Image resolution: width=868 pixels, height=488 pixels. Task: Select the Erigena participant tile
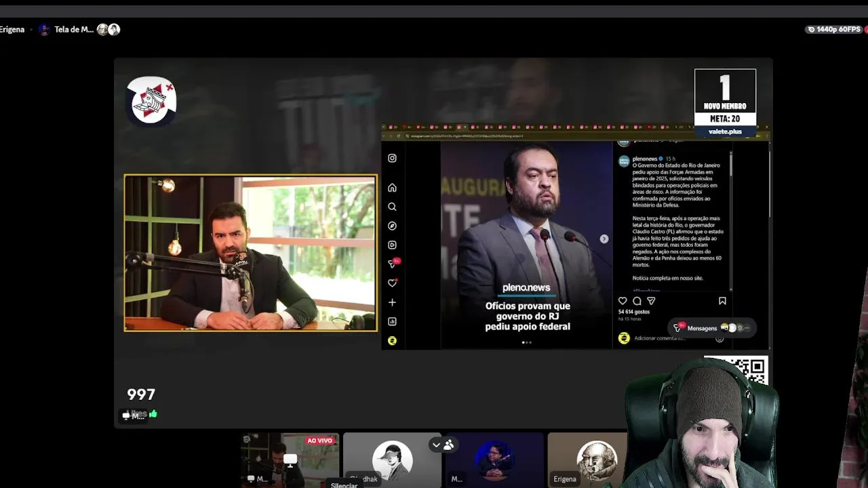588,460
